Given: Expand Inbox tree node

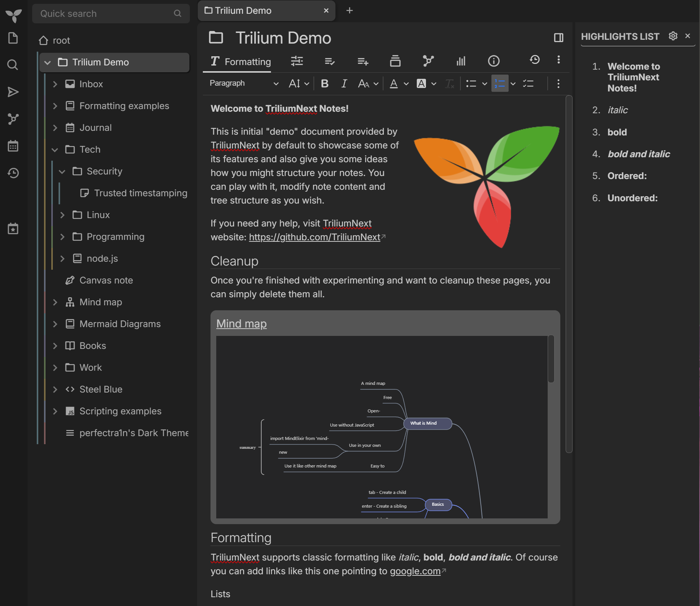Looking at the screenshot, I should [x=55, y=84].
